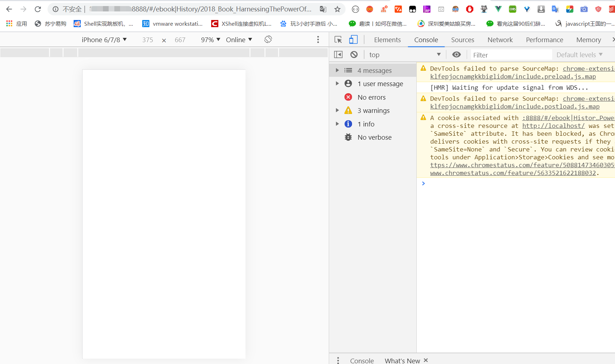Hide the console sidebar

click(338, 55)
